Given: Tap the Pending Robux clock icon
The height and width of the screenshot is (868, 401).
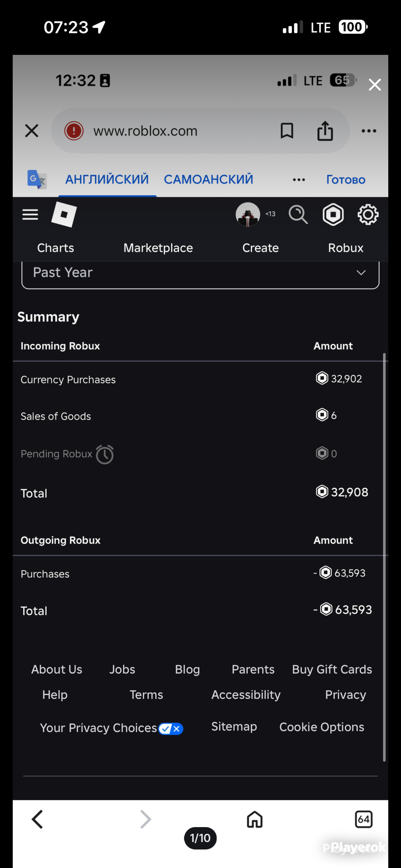Looking at the screenshot, I should 105,455.
